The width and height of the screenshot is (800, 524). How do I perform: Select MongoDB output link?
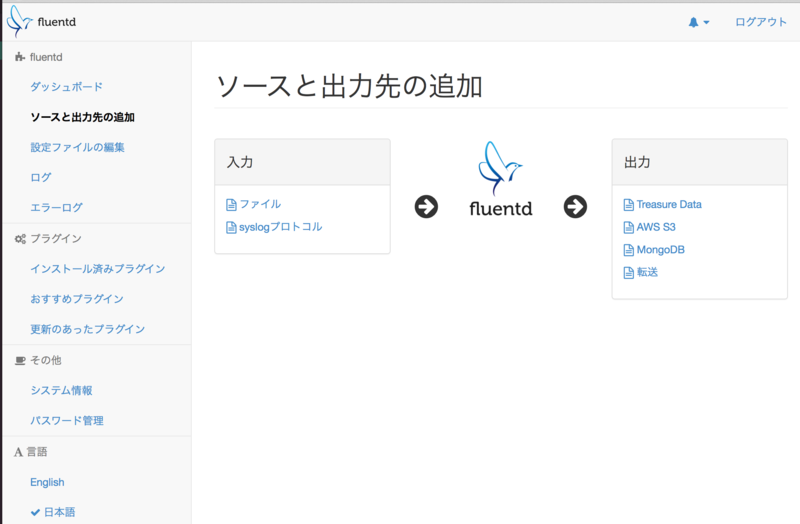coord(661,249)
